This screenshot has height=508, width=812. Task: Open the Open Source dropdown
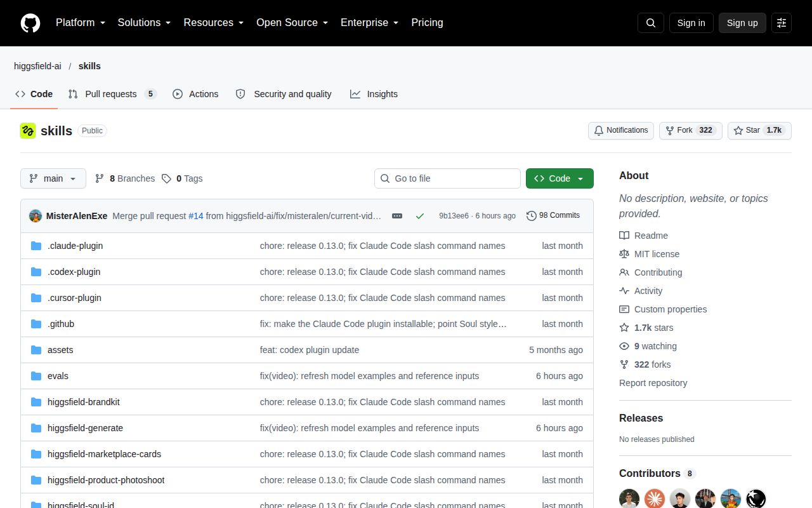click(292, 23)
